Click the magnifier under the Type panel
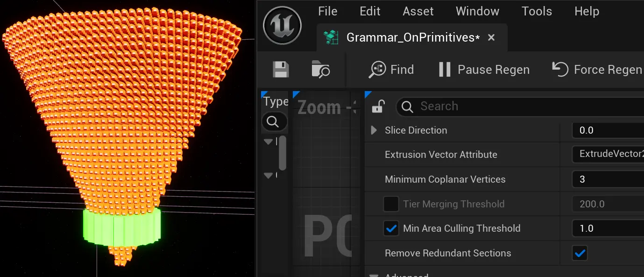Screen dimensions: 644x277 (273, 122)
